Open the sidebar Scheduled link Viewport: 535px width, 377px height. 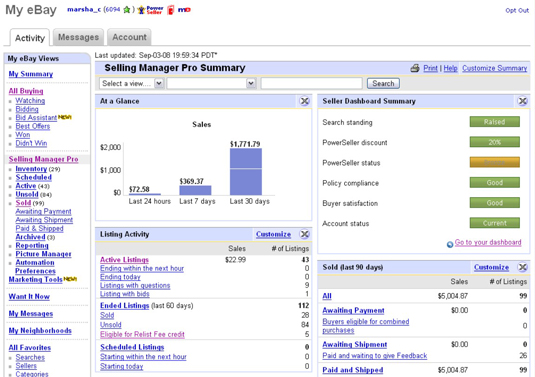pyautogui.click(x=33, y=177)
